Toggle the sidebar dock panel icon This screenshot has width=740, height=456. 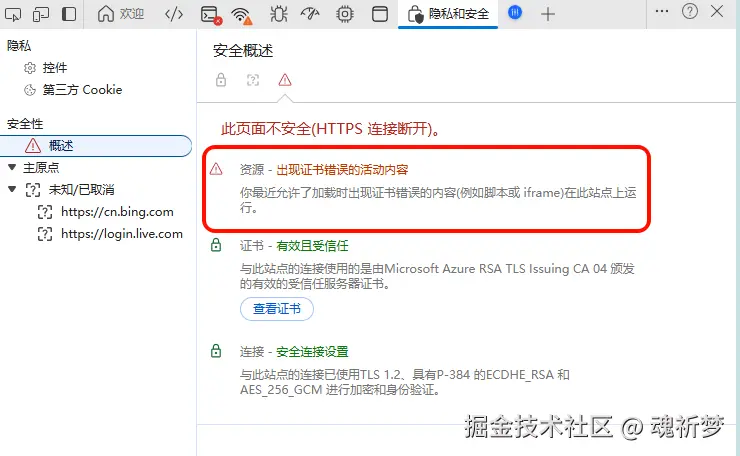click(69, 14)
